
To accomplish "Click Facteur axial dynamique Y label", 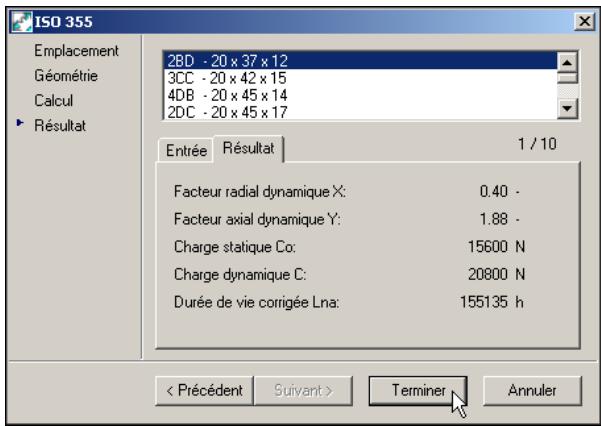I will tap(257, 219).
